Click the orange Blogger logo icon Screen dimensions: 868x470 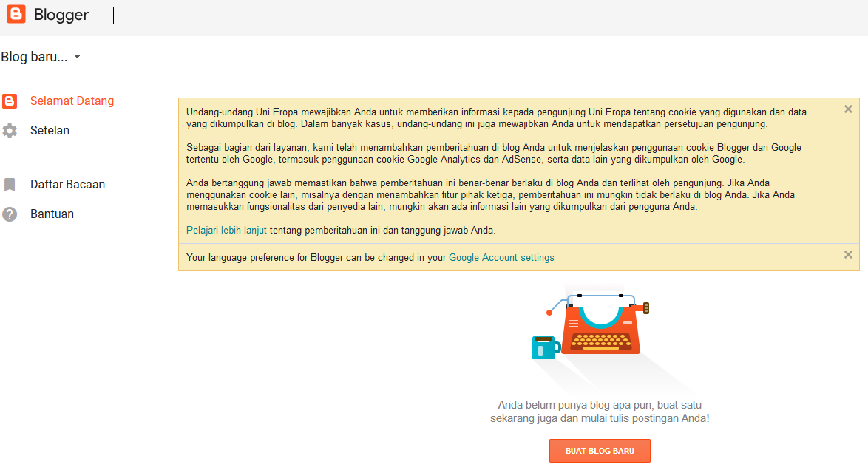click(16, 14)
